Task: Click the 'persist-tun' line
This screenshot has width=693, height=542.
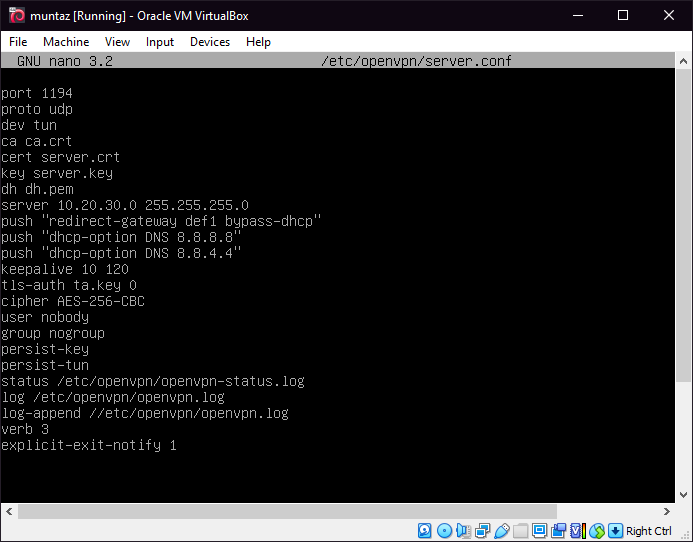Action: click(x=45, y=365)
